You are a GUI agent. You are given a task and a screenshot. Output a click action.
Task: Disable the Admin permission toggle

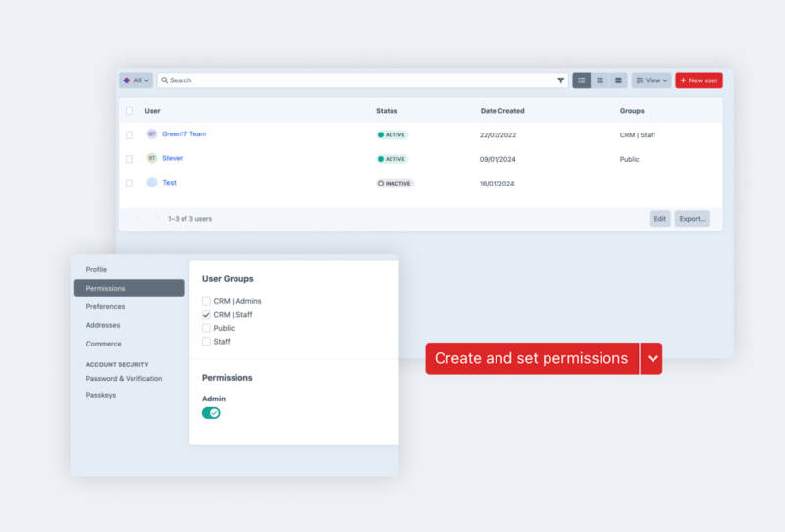pos(211,413)
